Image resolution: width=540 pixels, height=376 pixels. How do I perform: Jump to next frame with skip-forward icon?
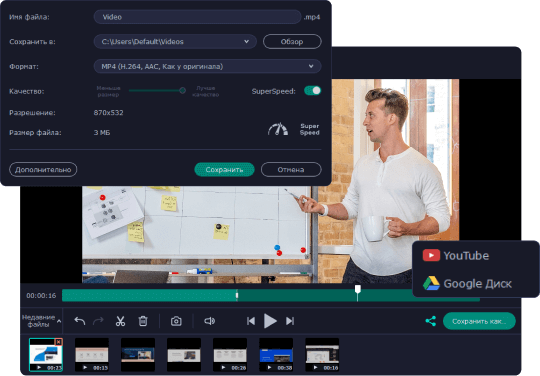290,321
